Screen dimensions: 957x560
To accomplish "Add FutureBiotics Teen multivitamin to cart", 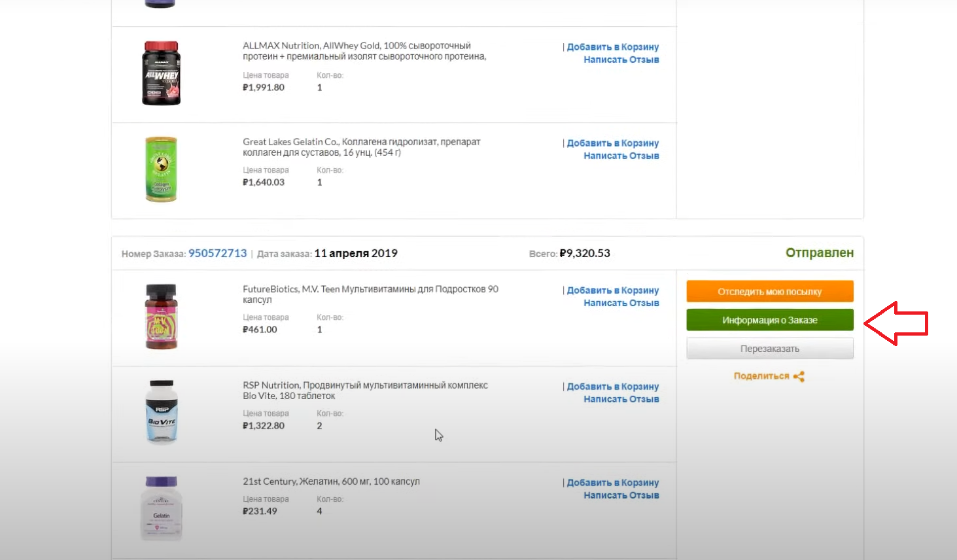I will 613,290.
